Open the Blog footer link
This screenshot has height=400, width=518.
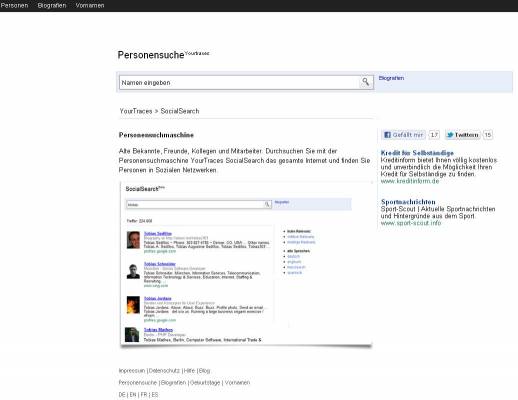coord(204,371)
